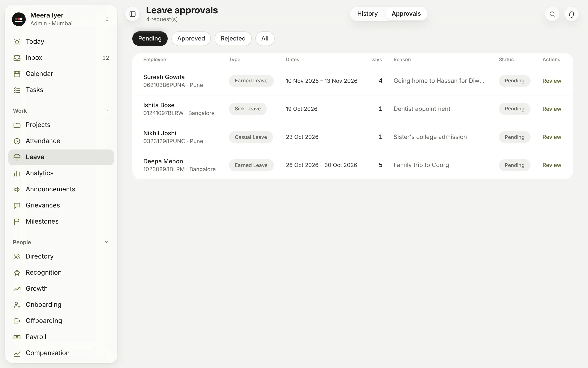
Task: Click the Payroll banknote icon
Action: [17, 337]
